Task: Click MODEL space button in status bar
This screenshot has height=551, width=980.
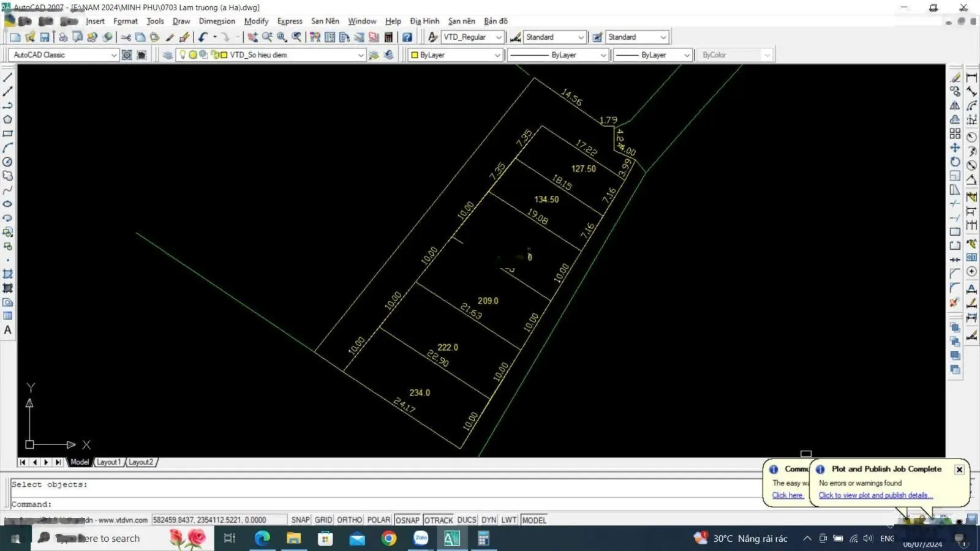Action: (534, 520)
